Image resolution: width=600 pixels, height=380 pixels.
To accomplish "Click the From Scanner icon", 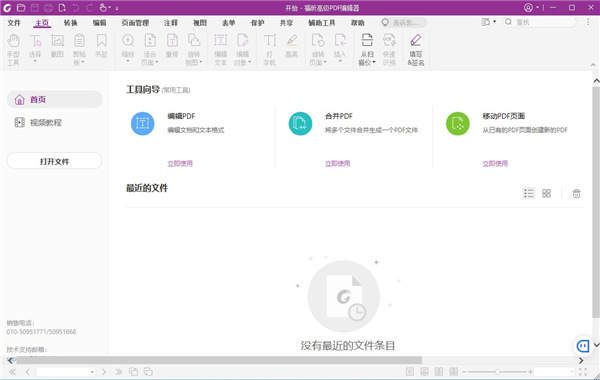I will coord(367,41).
